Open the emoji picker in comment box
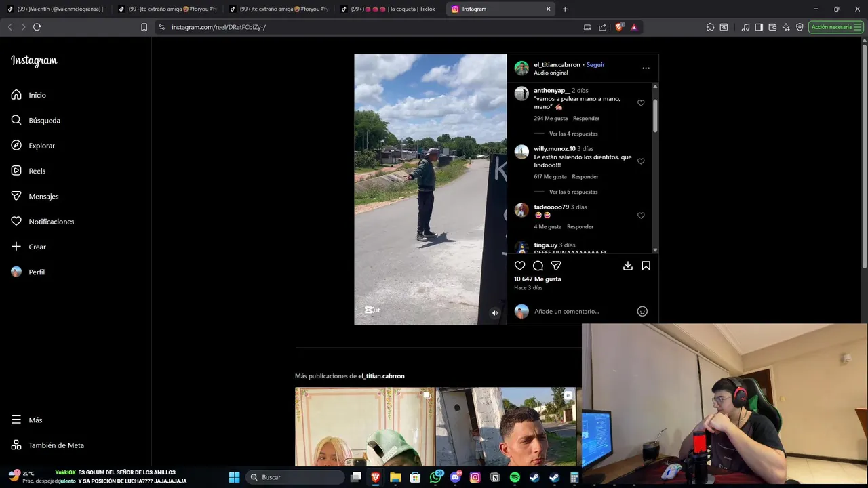This screenshot has height=488, width=868. (642, 311)
